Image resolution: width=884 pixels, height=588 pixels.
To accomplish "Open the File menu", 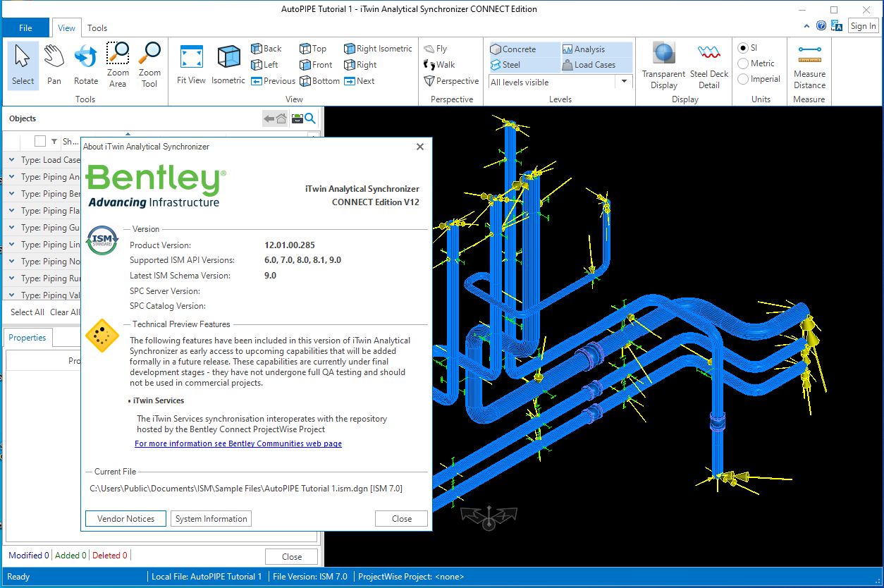I will (x=25, y=28).
